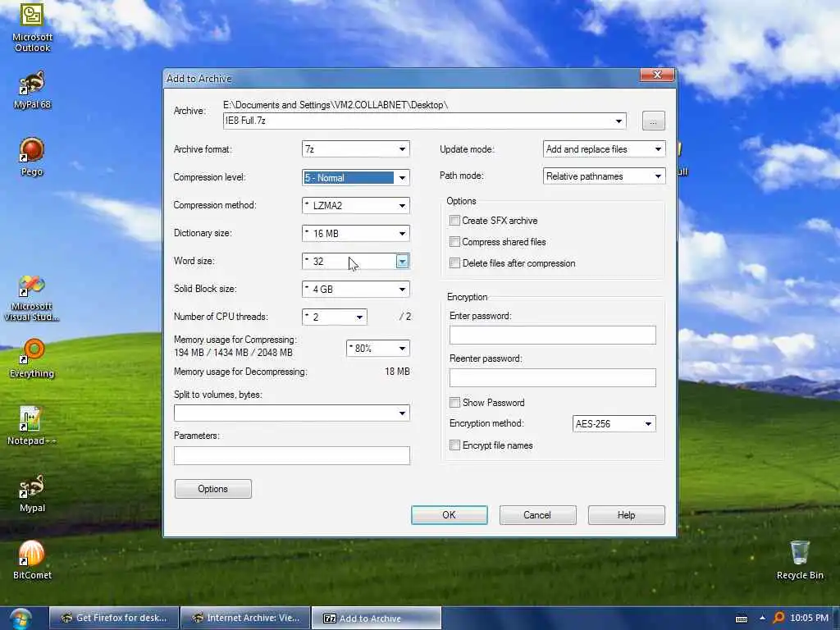This screenshot has height=630, width=840.
Task: Open the Compression method dropdown
Action: coord(356,206)
